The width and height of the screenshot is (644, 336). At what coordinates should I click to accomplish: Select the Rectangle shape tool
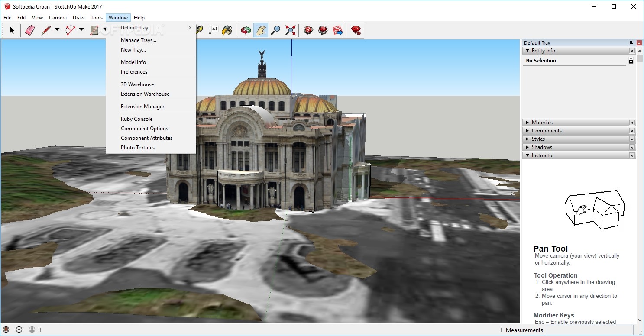point(94,30)
